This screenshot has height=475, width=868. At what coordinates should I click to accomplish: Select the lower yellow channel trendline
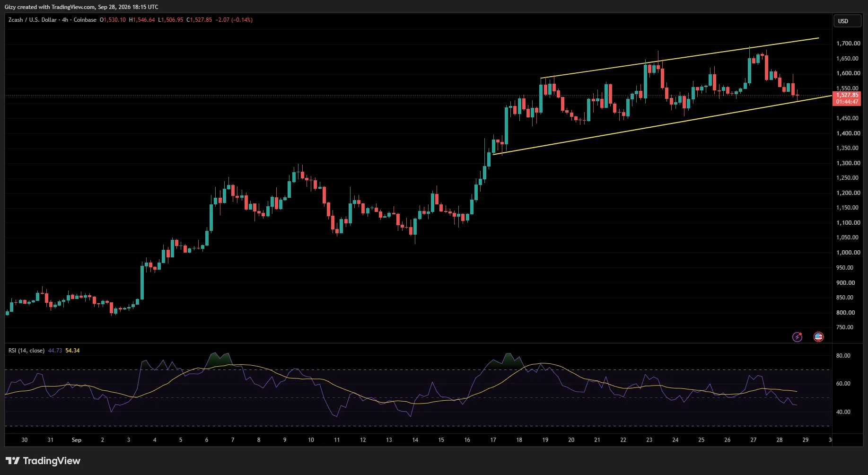click(x=662, y=125)
